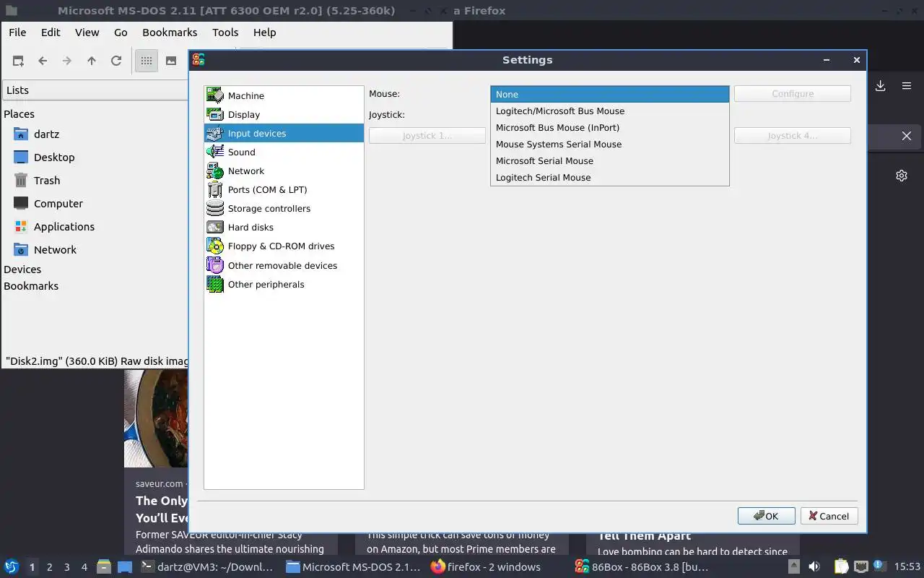Click the clock showing 15:53
924x578 pixels.
[x=907, y=567]
